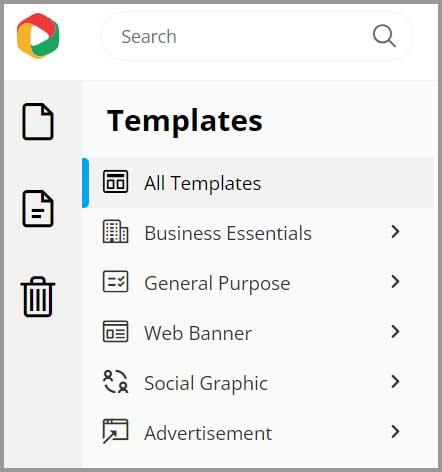
Task: Open the General Purpose category
Action: [x=258, y=282]
